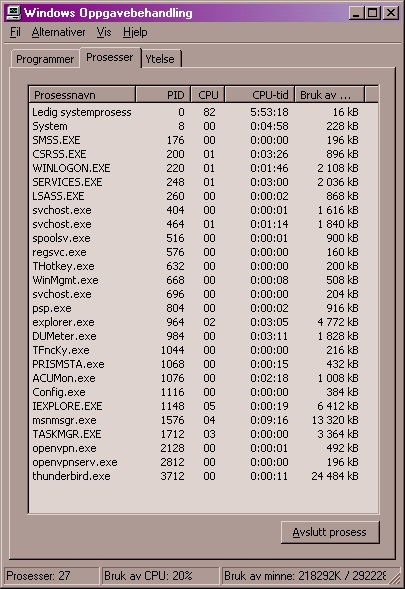Select the msnmsgr.exe process
The height and width of the screenshot is (589, 405).
(x=203, y=420)
